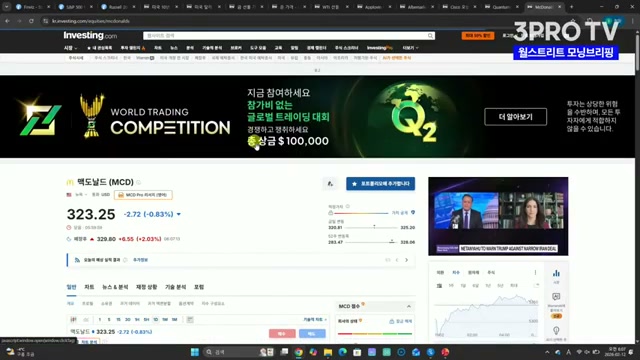Collapse the MCD 점수 panel chevron
The height and width of the screenshot is (360, 640).
pos(409,307)
